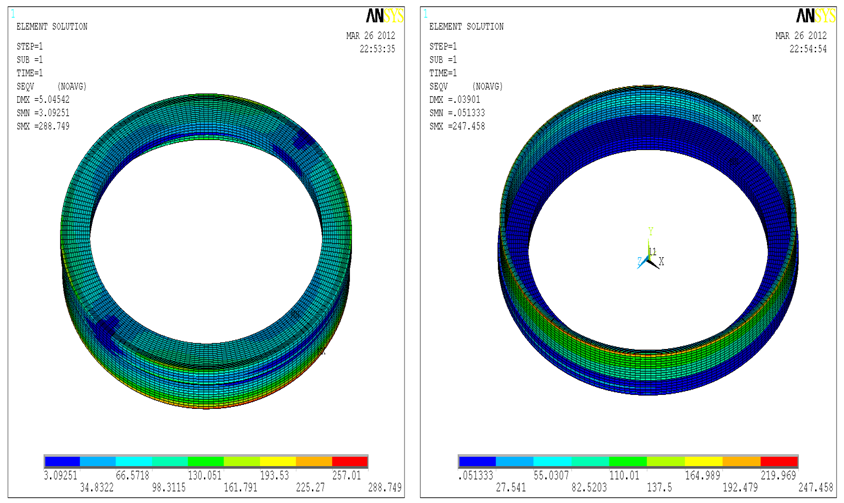Pick the yellow swatch in the left legend
Image resolution: width=844 pixels, height=503 pixels.
pyautogui.click(x=278, y=462)
